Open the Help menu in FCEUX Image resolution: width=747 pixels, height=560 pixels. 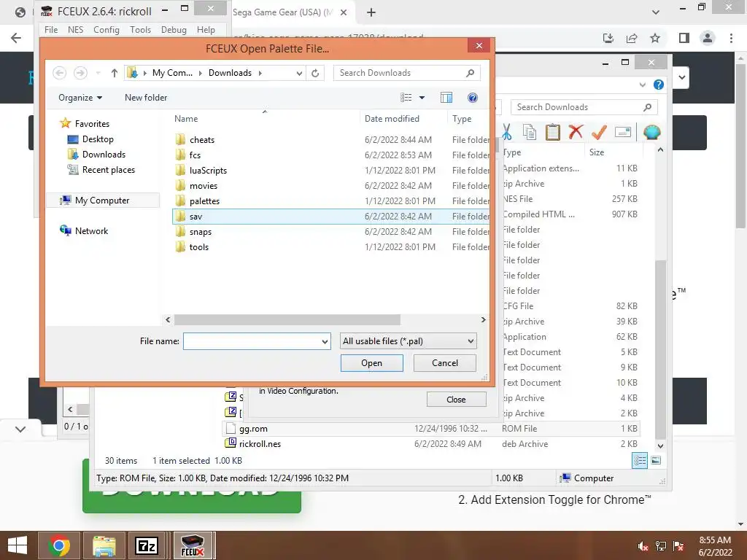point(206,29)
